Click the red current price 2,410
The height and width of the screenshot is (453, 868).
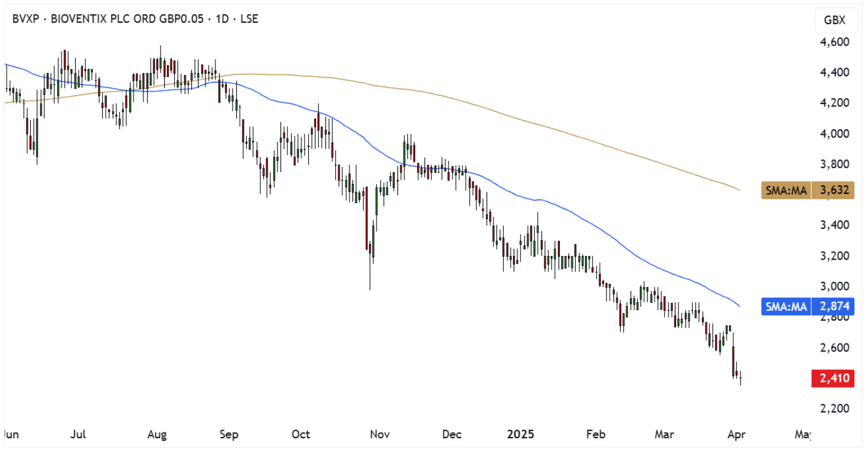(x=834, y=377)
